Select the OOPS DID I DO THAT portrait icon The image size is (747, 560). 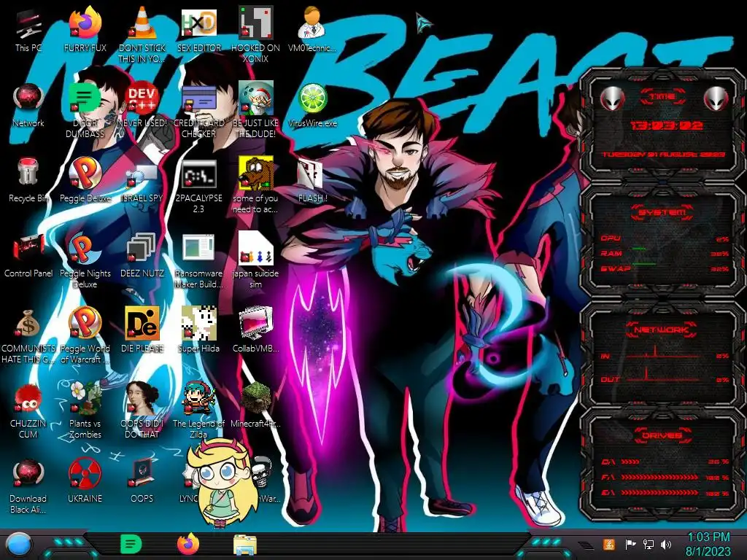pos(142,398)
